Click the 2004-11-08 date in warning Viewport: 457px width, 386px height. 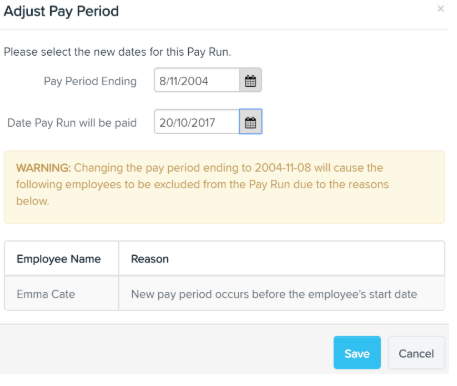click(283, 168)
